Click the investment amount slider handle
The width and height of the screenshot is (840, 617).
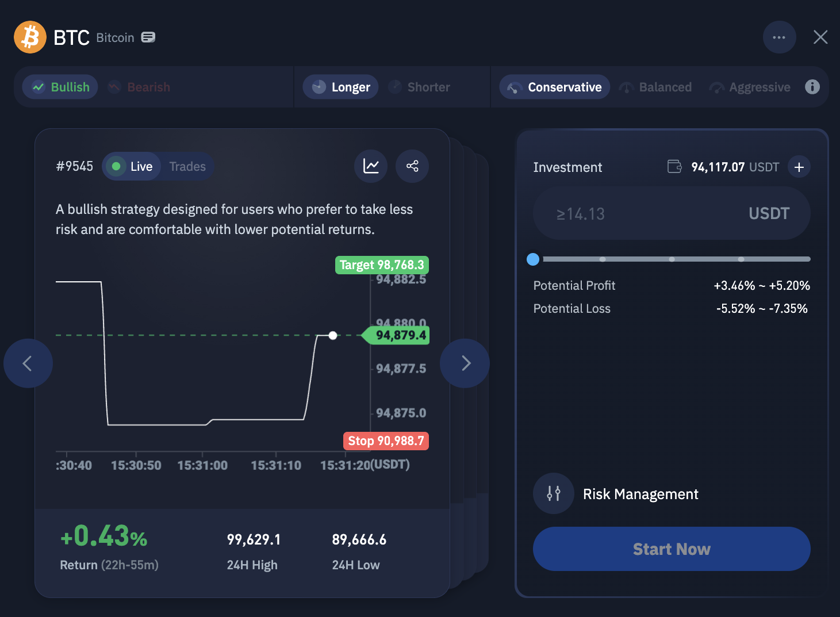tap(533, 259)
